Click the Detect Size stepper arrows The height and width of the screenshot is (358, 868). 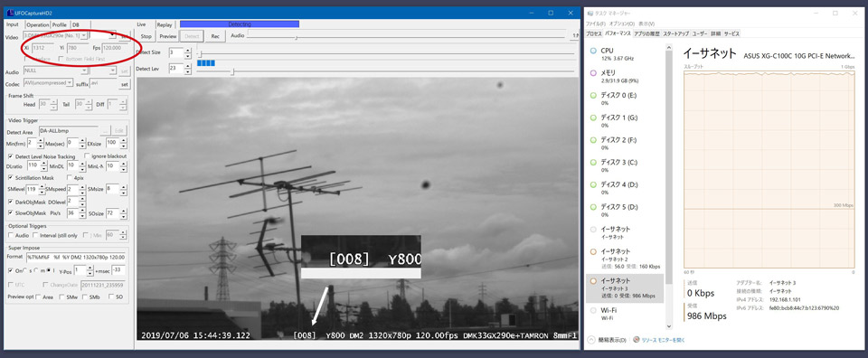coord(188,53)
